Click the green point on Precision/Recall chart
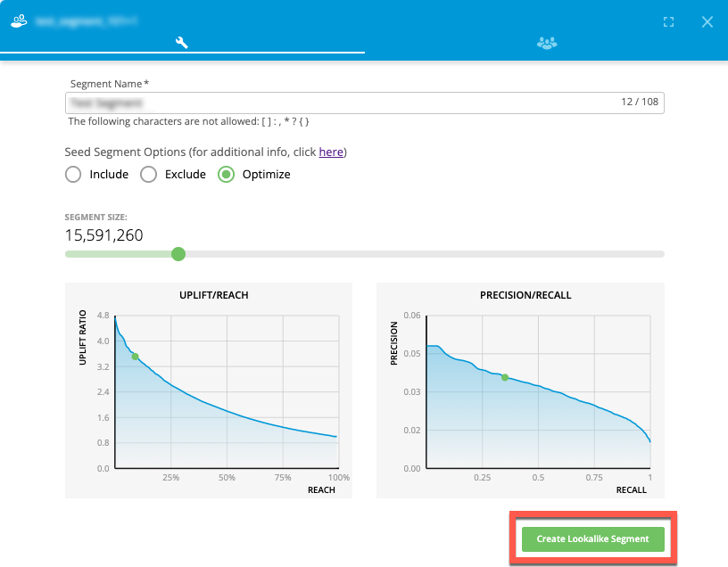This screenshot has width=728, height=567. (x=505, y=377)
